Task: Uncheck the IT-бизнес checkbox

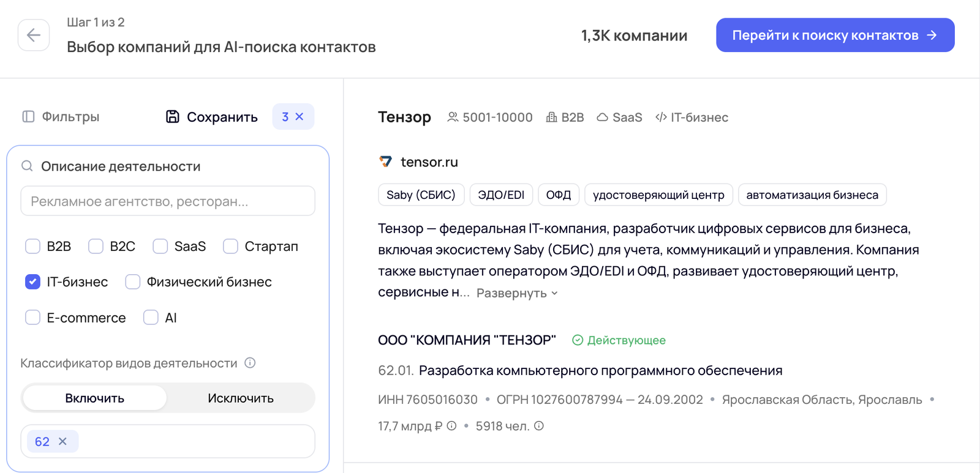Action: tap(32, 281)
